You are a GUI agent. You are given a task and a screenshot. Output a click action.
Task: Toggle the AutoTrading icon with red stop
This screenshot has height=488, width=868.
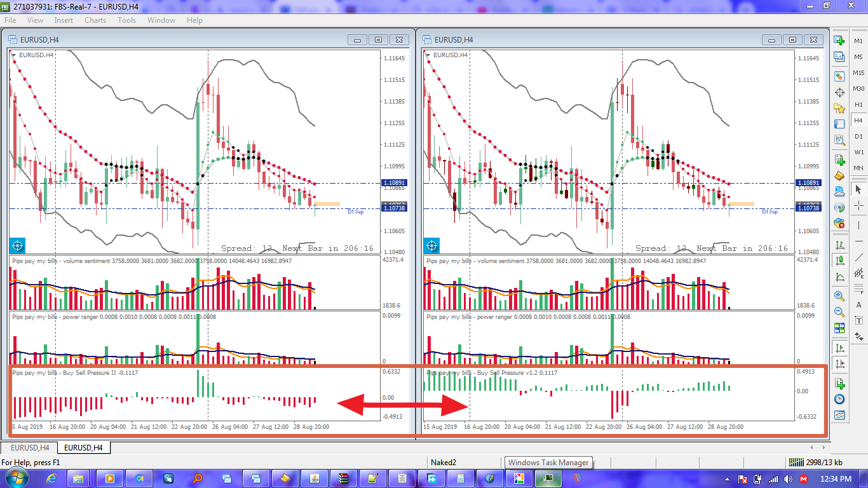click(x=839, y=223)
